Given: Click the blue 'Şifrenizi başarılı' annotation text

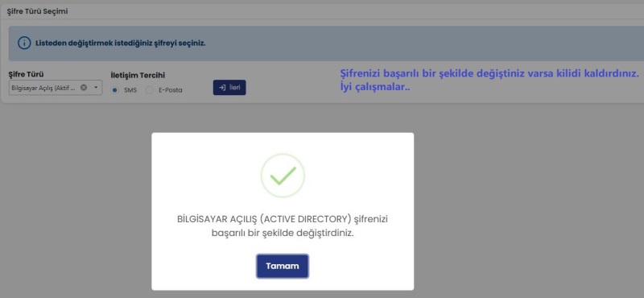Looking at the screenshot, I should coord(489,73).
